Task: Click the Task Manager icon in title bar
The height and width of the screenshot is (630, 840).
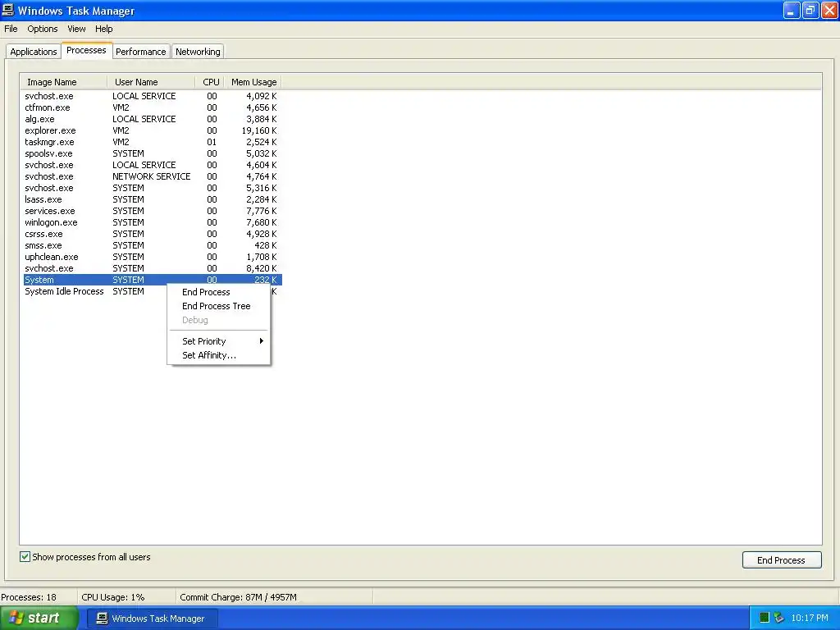Action: (x=8, y=10)
